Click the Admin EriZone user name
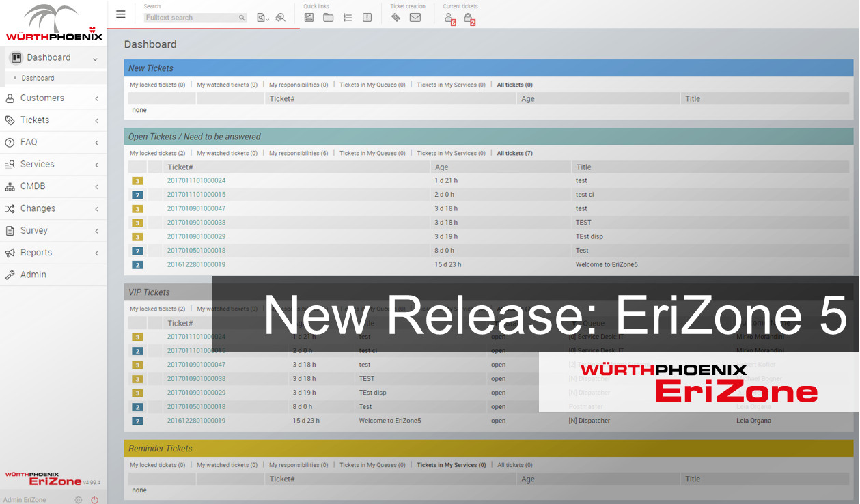The height and width of the screenshot is (504, 860). click(25, 500)
